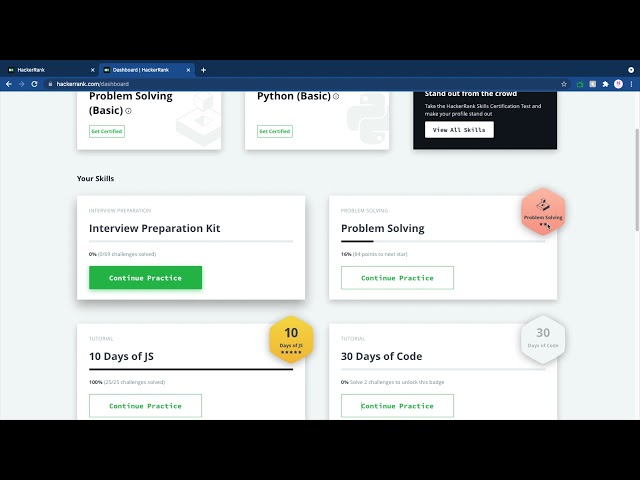This screenshot has height=480, width=640.
Task: Click the 30 Days of Code progress bar
Action: pyautogui.click(x=443, y=369)
